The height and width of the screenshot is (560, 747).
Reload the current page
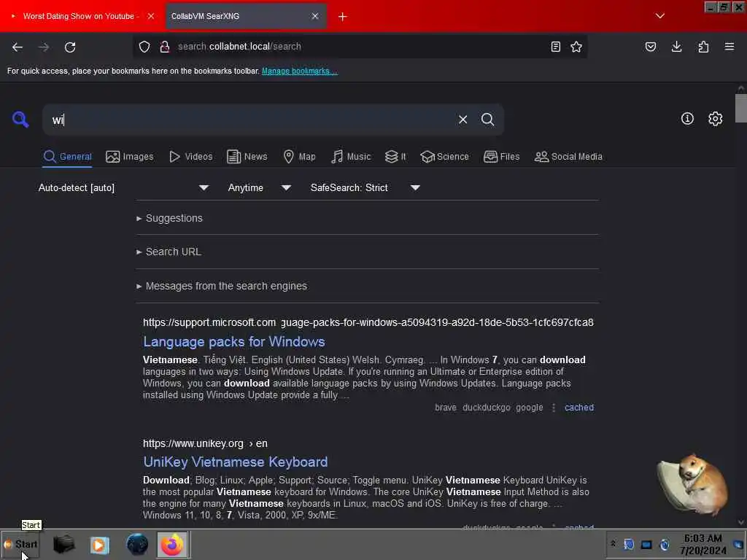(70, 47)
